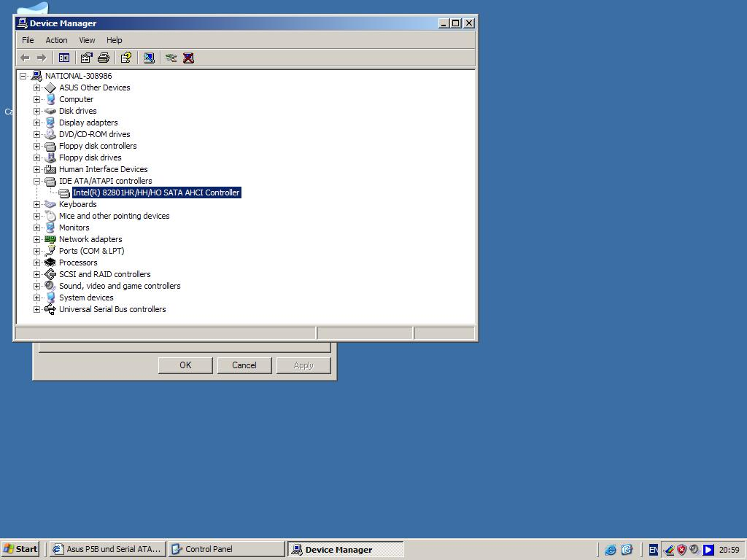The height and width of the screenshot is (560, 747).
Task: Click the blue play arrow tray icon
Action: click(x=708, y=550)
